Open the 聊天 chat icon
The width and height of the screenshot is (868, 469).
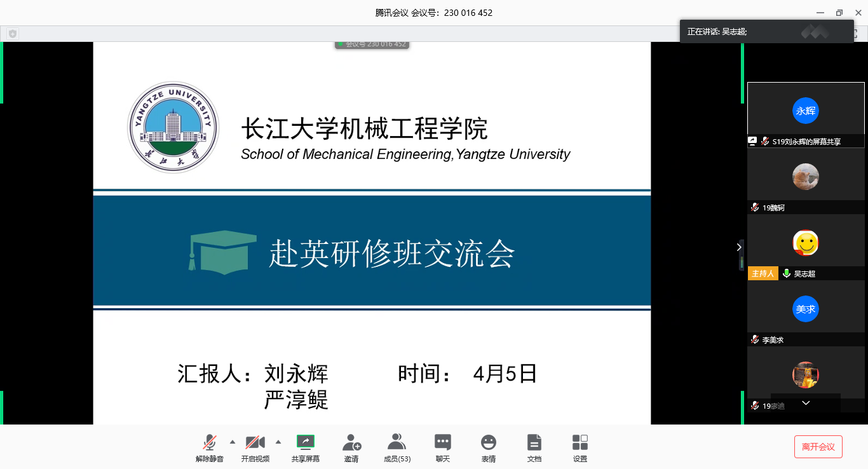click(443, 442)
